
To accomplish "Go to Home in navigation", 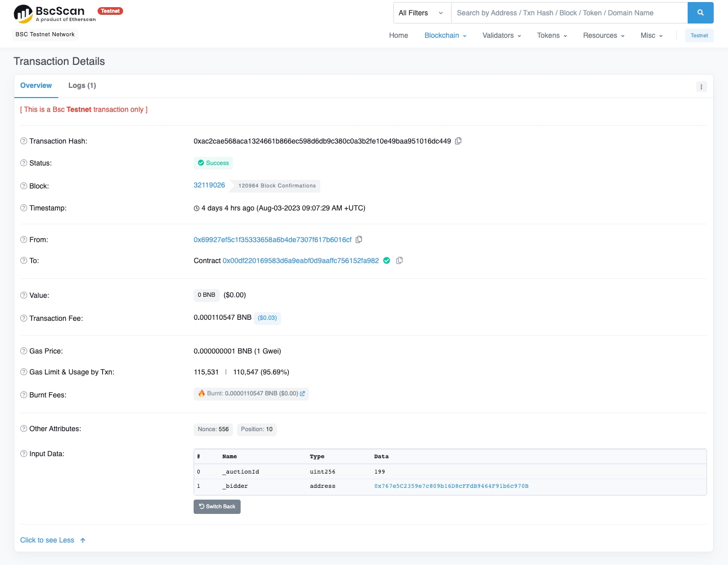I will [398, 35].
